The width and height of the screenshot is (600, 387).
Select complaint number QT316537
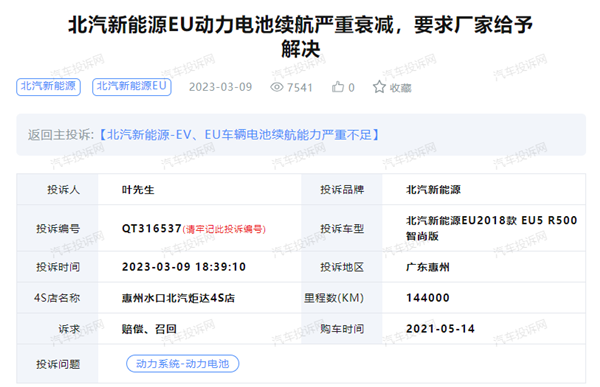[x=152, y=229]
